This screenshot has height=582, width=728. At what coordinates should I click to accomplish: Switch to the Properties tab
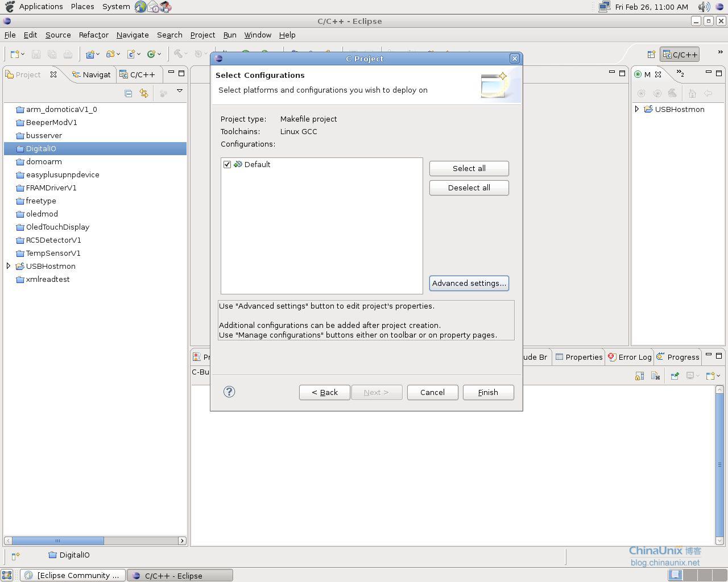coord(579,357)
